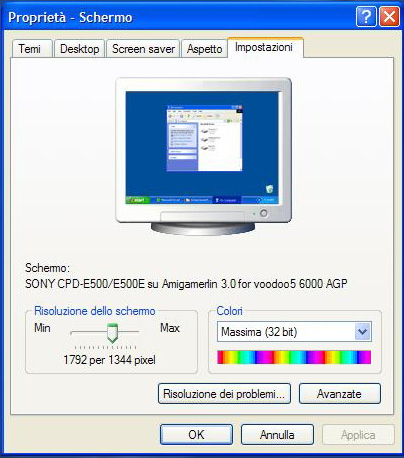Go to the Screen saver tab
This screenshot has width=404, height=458.
point(143,49)
